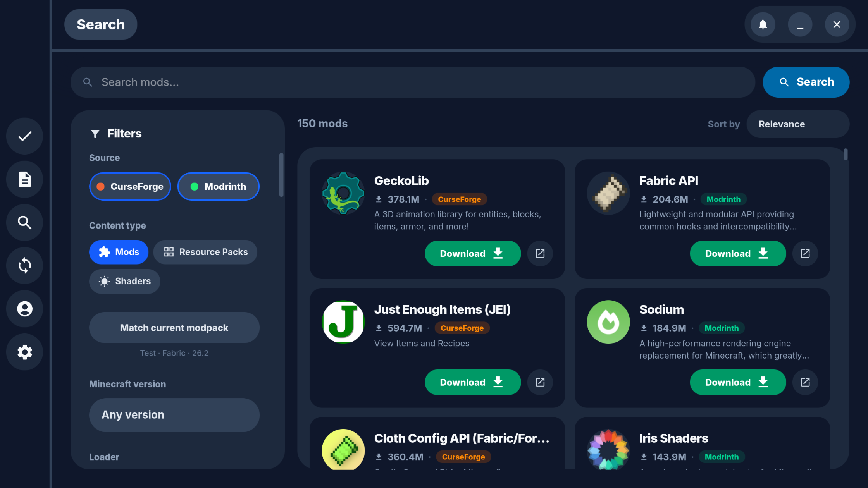Click the checkmark icon in the sidebar

[x=25, y=136]
